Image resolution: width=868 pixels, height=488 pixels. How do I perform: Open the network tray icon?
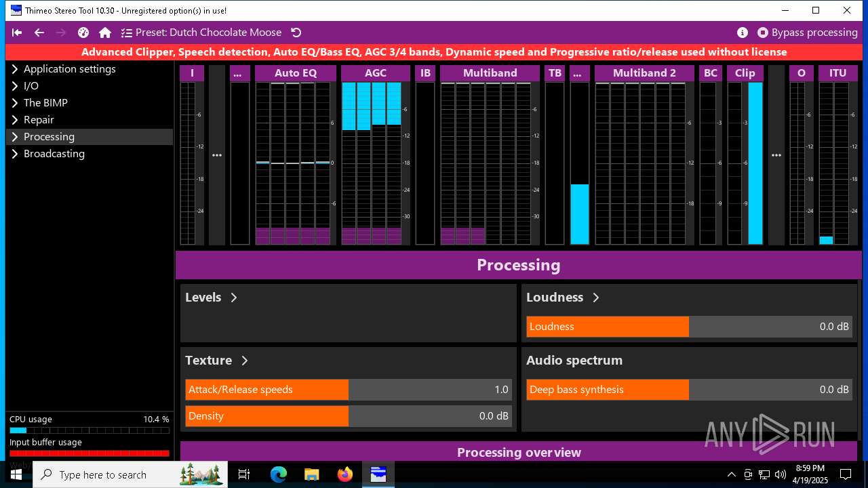tap(764, 474)
